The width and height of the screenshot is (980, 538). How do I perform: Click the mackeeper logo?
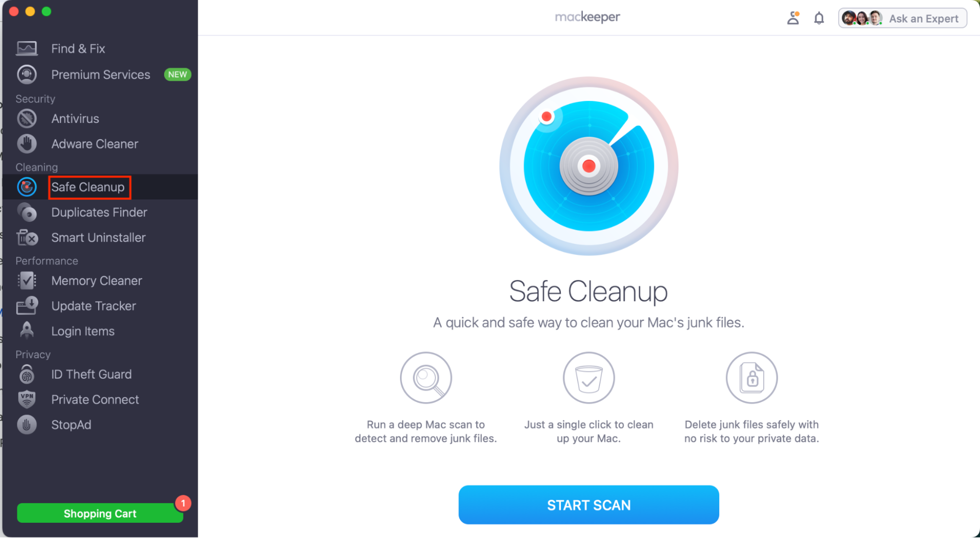[587, 17]
